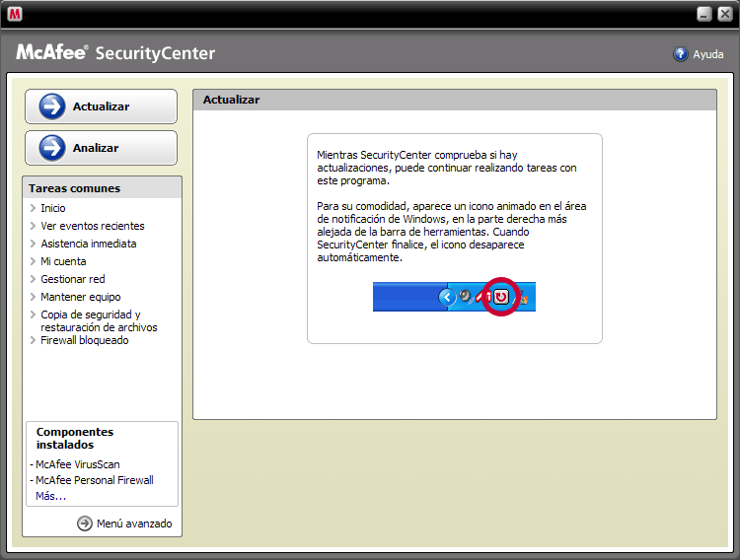This screenshot has width=740, height=560.
Task: Expand the Firewall bloqueado chevron arrow
Action: coord(33,341)
